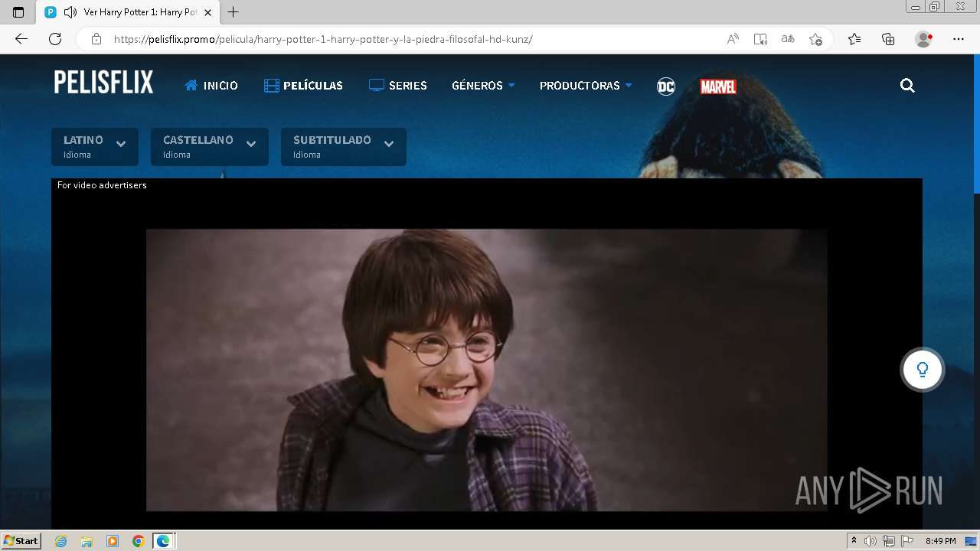Image resolution: width=980 pixels, height=551 pixels.
Task: Expand the PRODUCTORAS dropdown menu
Action: pyautogui.click(x=586, y=86)
